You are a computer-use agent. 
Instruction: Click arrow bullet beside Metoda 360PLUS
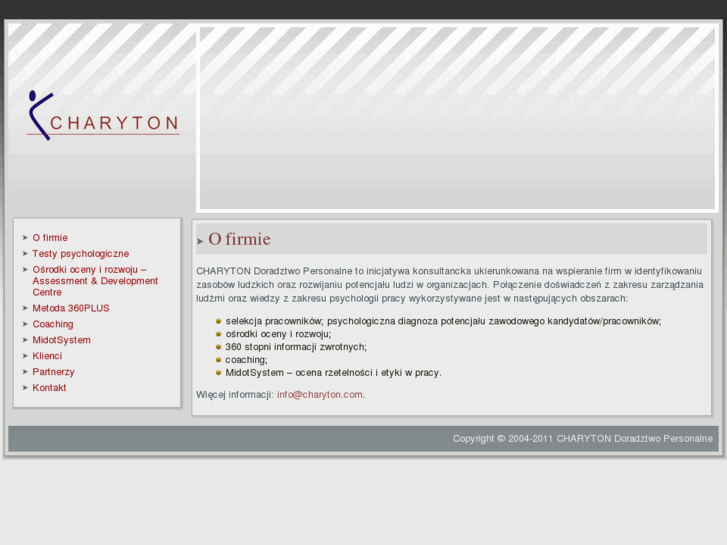coord(26,308)
